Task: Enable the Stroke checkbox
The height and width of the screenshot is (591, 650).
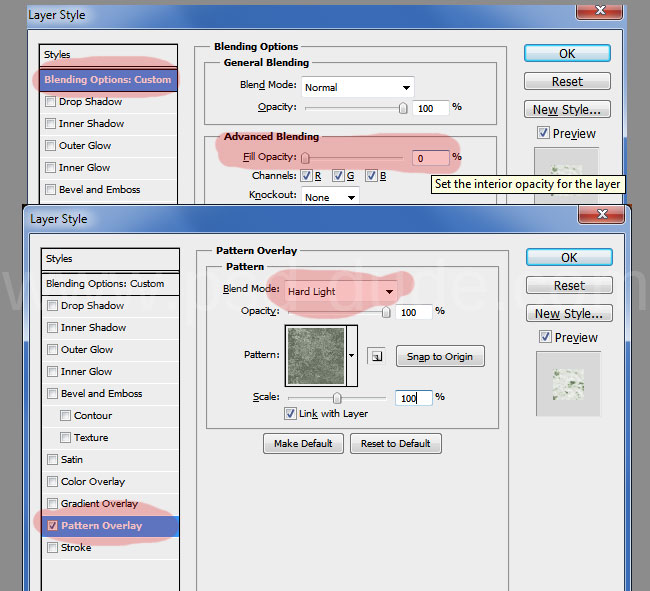Action: point(52,548)
